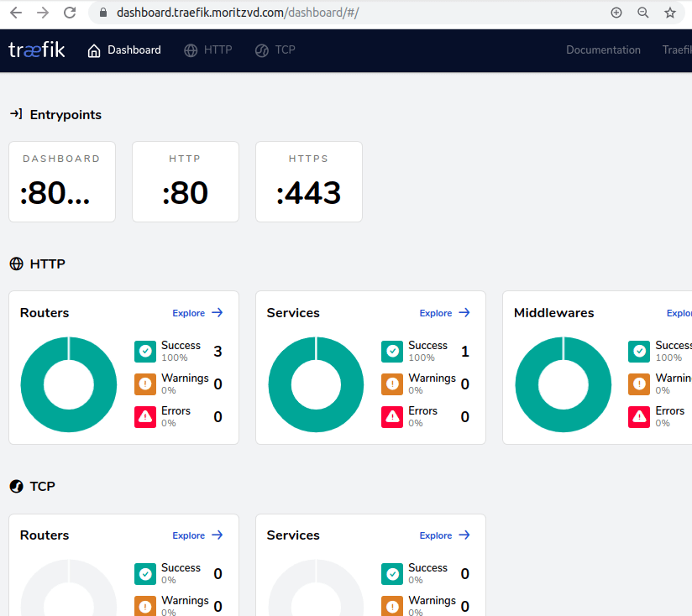Click the Errors badge in HTTP Routers card

(x=145, y=416)
